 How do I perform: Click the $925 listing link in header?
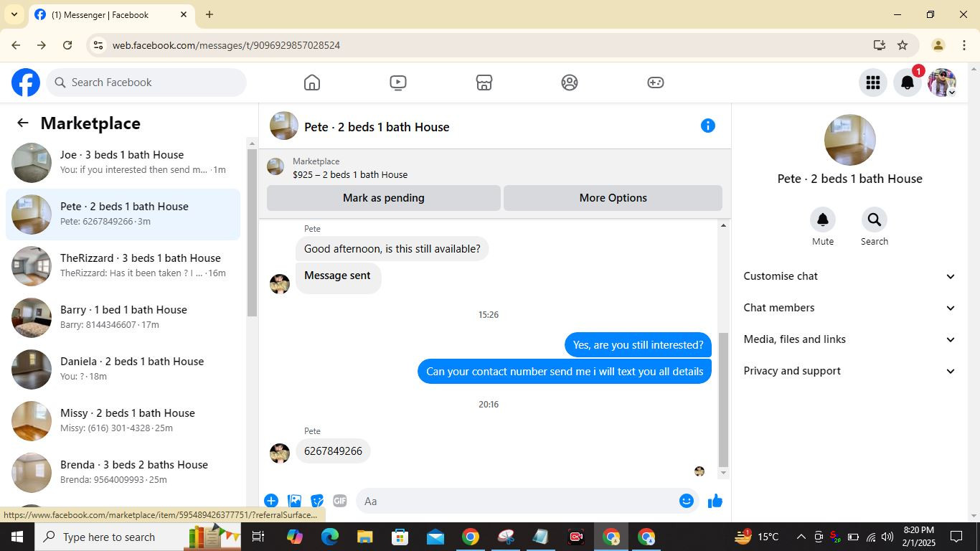tap(350, 174)
